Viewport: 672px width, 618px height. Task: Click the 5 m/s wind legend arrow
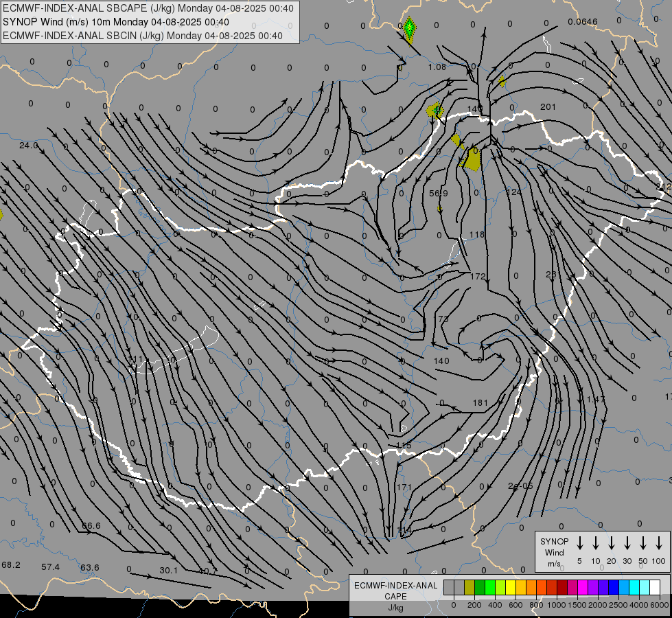tap(579, 542)
